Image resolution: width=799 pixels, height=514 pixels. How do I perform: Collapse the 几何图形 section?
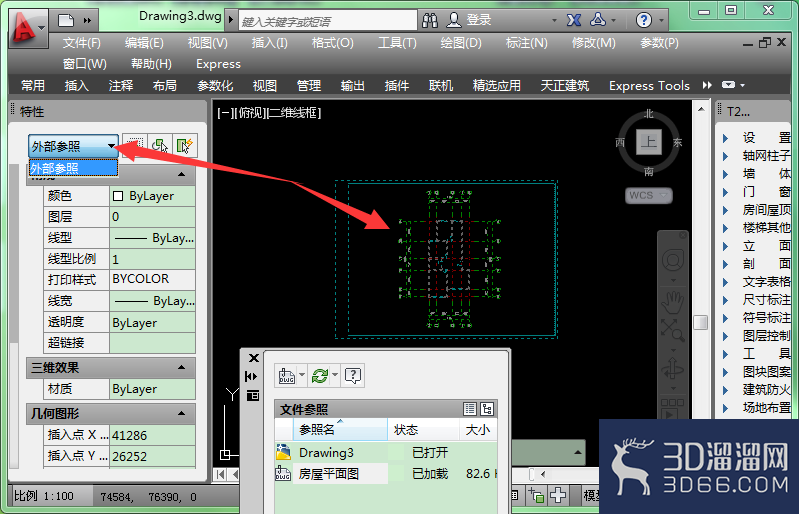pyautogui.click(x=181, y=413)
